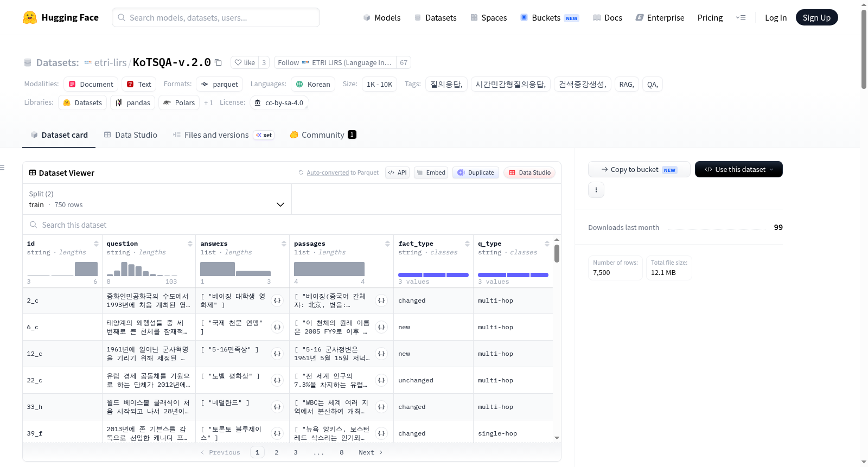This screenshot has height=467, width=868.
Task: Open the Community tab
Action: point(323,135)
